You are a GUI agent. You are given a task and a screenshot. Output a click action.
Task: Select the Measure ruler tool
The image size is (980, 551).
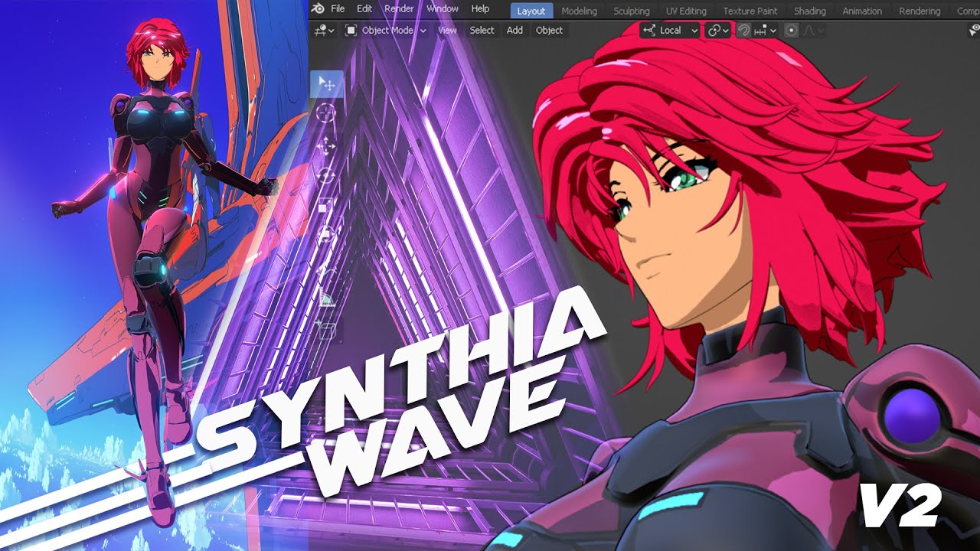pyautogui.click(x=326, y=298)
